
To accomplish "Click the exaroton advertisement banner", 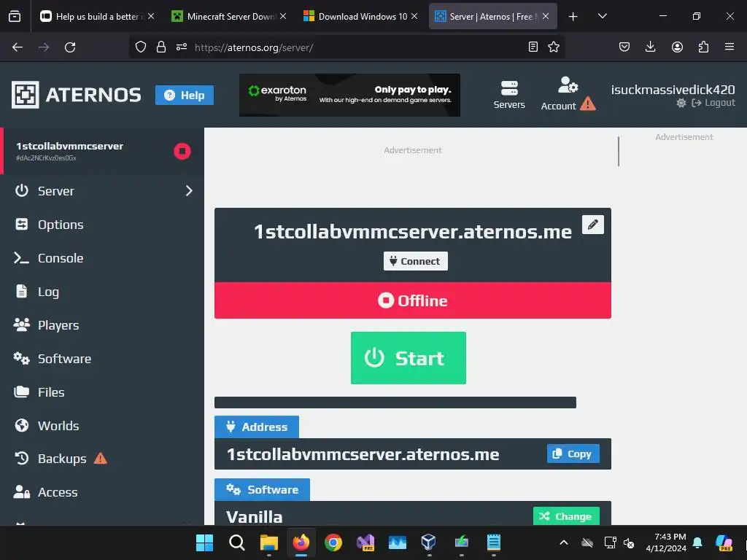I will tap(349, 95).
